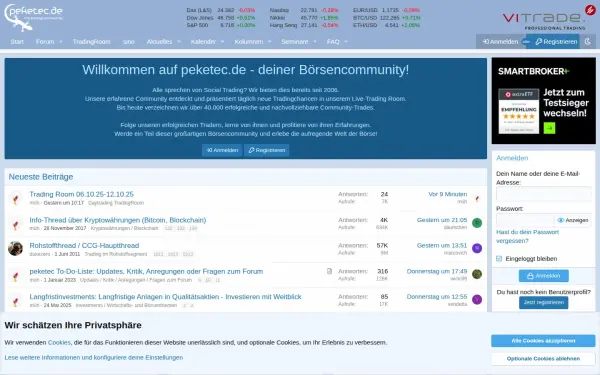600x375 pixels.
Task: Click the Jetzt registrieren button
Action: point(544,302)
